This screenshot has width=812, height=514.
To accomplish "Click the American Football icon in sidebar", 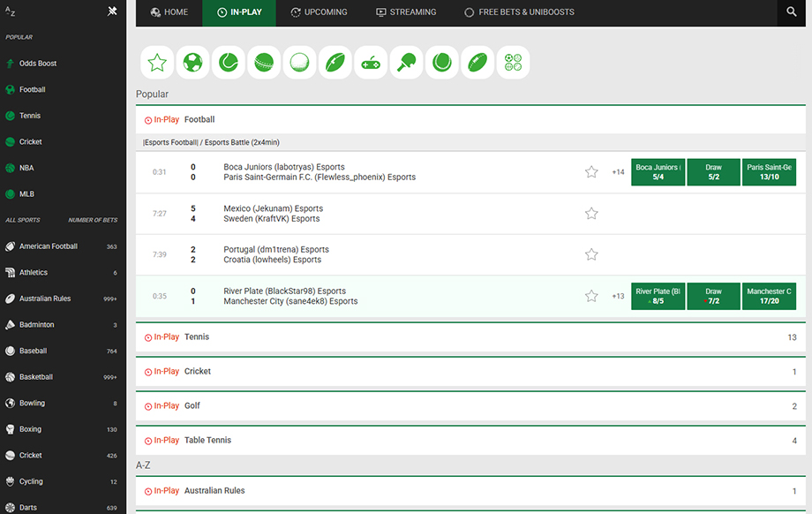I will click(x=10, y=246).
